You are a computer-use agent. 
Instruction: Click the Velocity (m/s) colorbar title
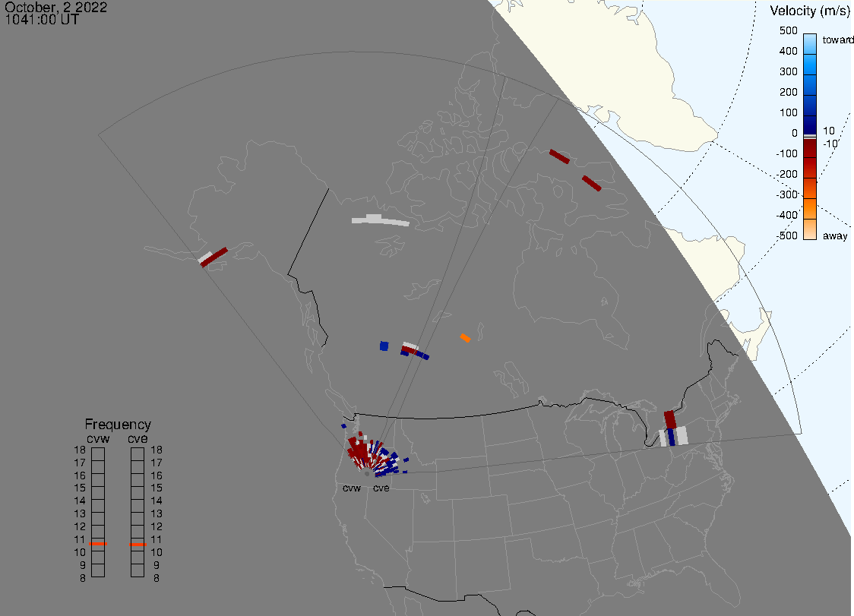[809, 11]
